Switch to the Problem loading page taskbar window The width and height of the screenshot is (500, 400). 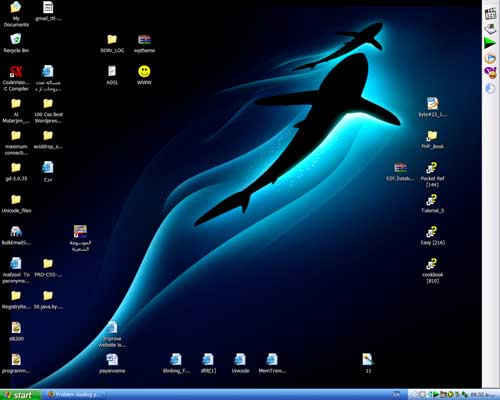tap(75, 395)
